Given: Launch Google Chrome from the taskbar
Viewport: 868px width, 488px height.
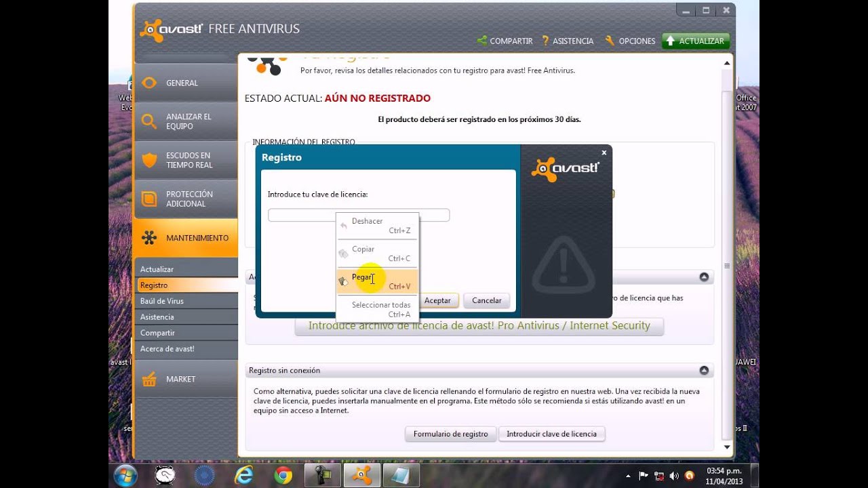Looking at the screenshot, I should (283, 475).
